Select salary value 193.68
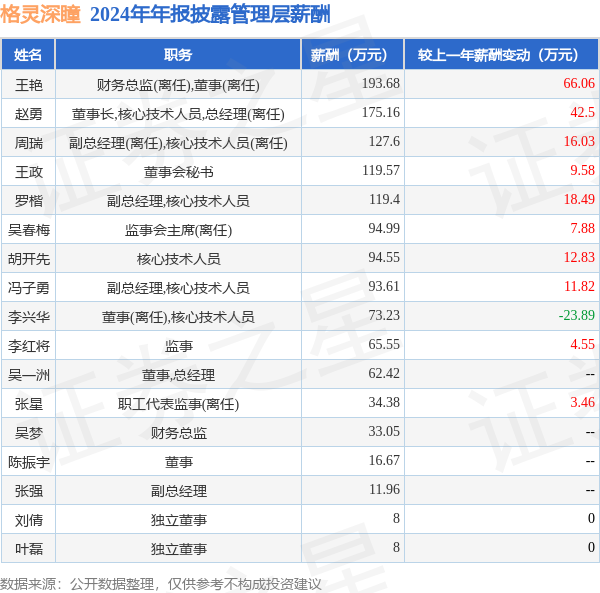Viewport: 600px width, 593px height. point(381,83)
